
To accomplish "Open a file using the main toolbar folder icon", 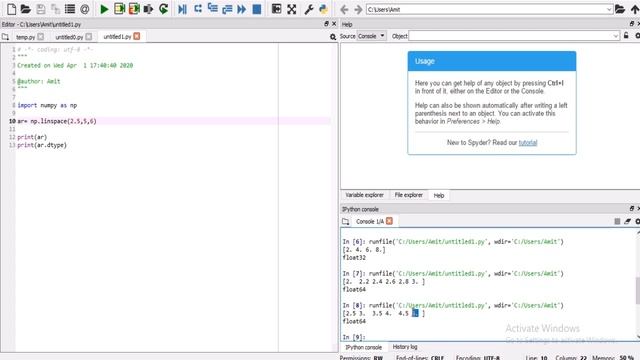I will pos(26,9).
